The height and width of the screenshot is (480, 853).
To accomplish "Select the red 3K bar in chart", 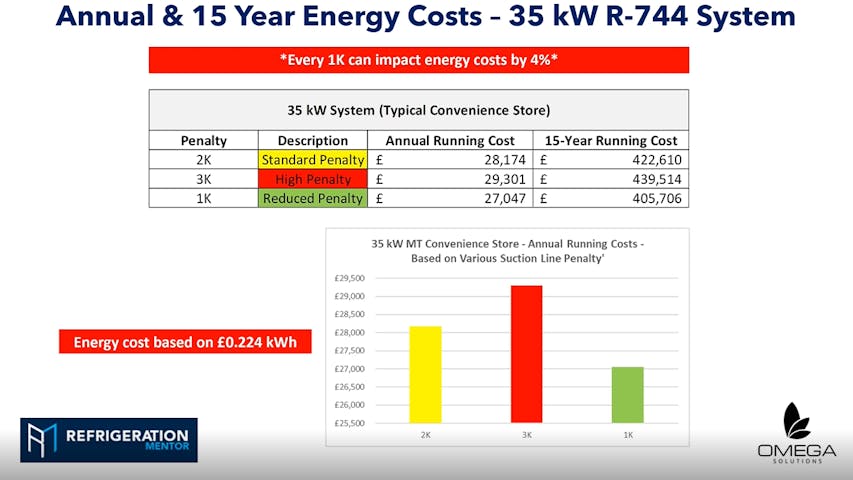I will [x=525, y=353].
